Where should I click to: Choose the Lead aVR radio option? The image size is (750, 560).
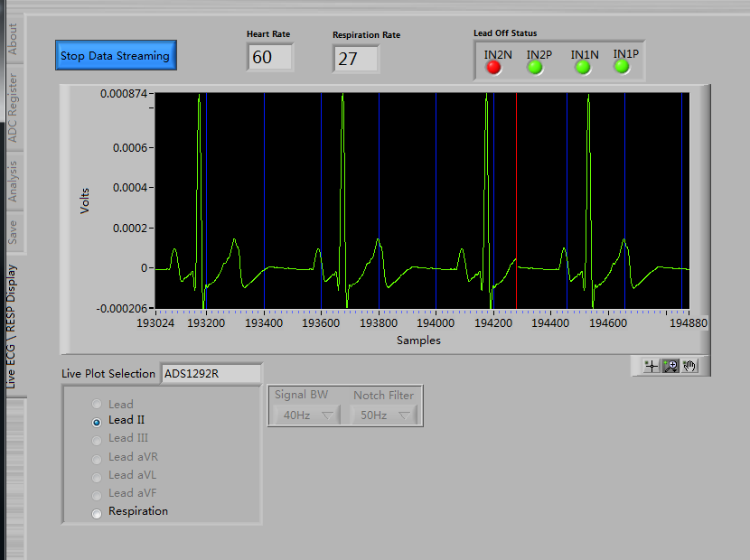point(97,459)
